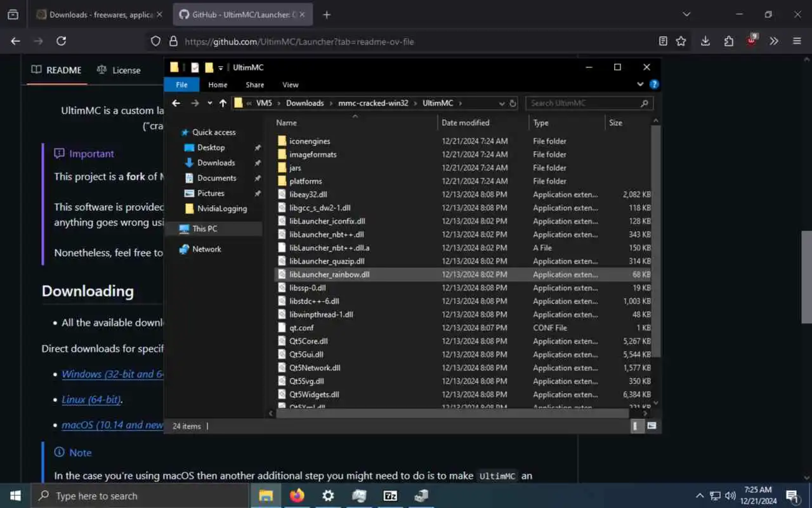This screenshot has height=508, width=812.
Task: Open the notification center icon
Action: [x=791, y=496]
